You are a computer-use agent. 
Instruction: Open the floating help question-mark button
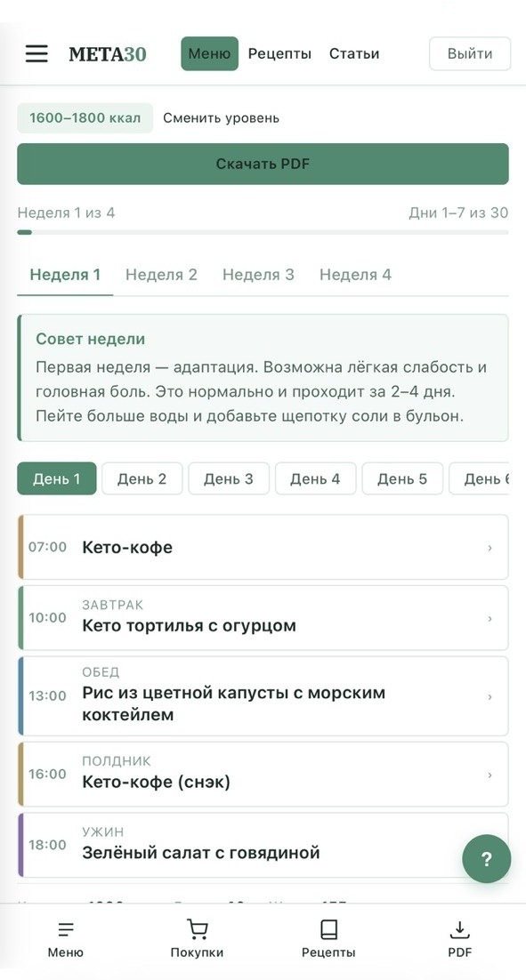tap(487, 859)
